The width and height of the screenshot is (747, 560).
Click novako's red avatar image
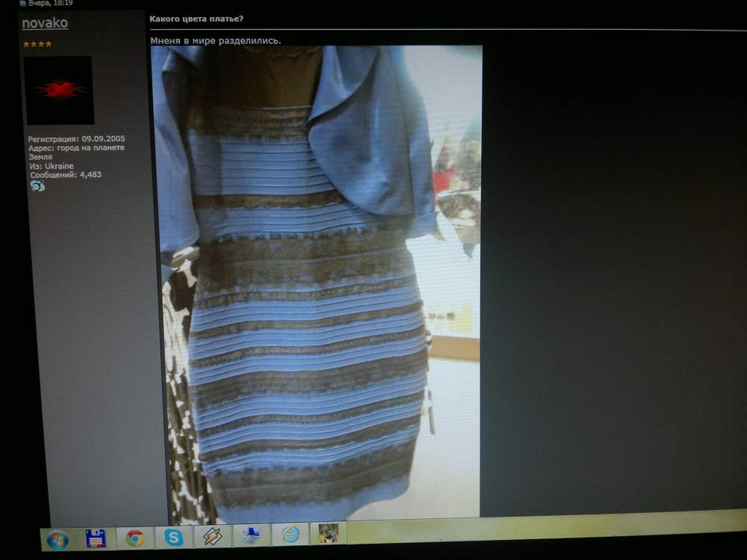[59, 90]
